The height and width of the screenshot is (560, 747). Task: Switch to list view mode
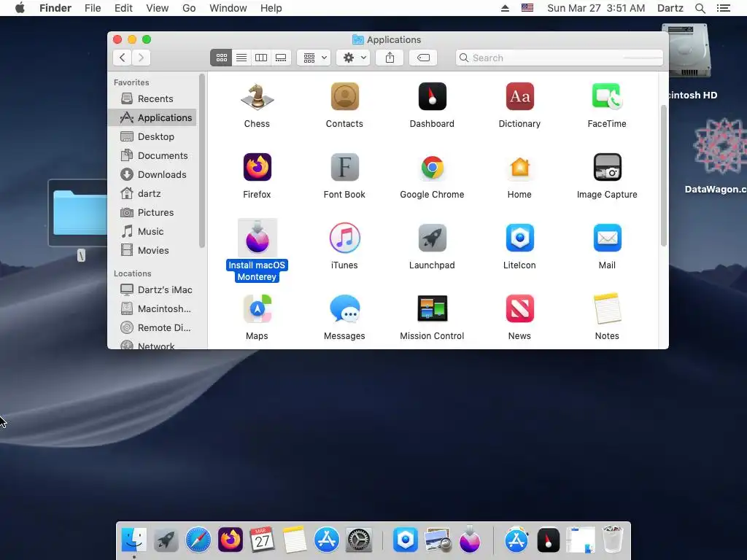point(241,58)
